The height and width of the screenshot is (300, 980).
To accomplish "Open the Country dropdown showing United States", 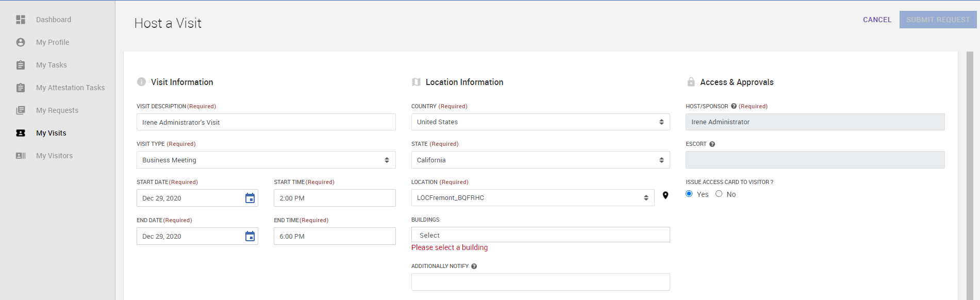I will tap(540, 122).
